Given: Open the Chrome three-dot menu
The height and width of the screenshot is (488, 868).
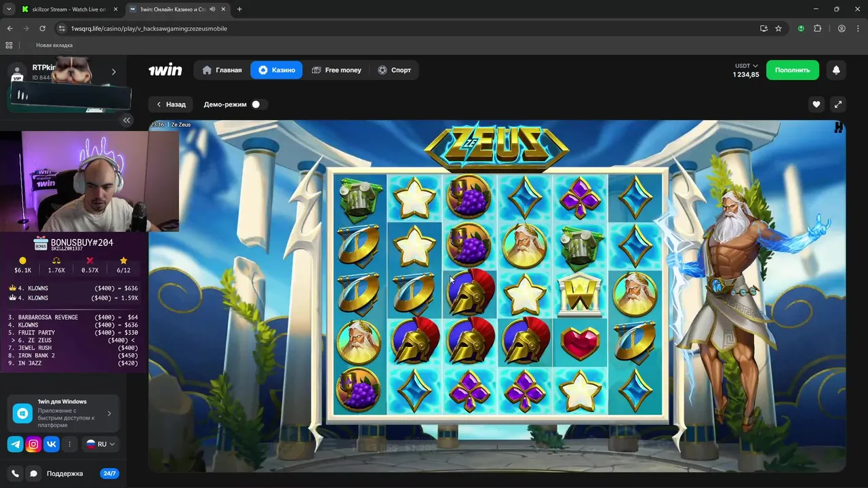Looking at the screenshot, I should coord(857,28).
